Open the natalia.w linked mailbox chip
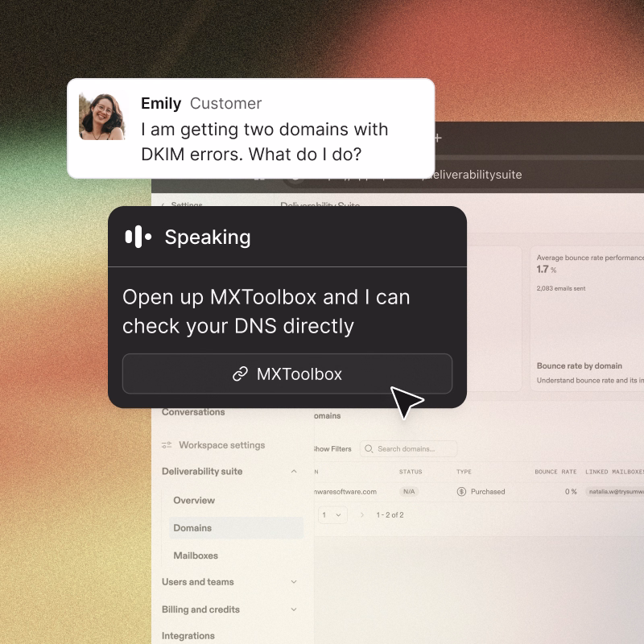Screen dimensions: 644x644 click(615, 492)
